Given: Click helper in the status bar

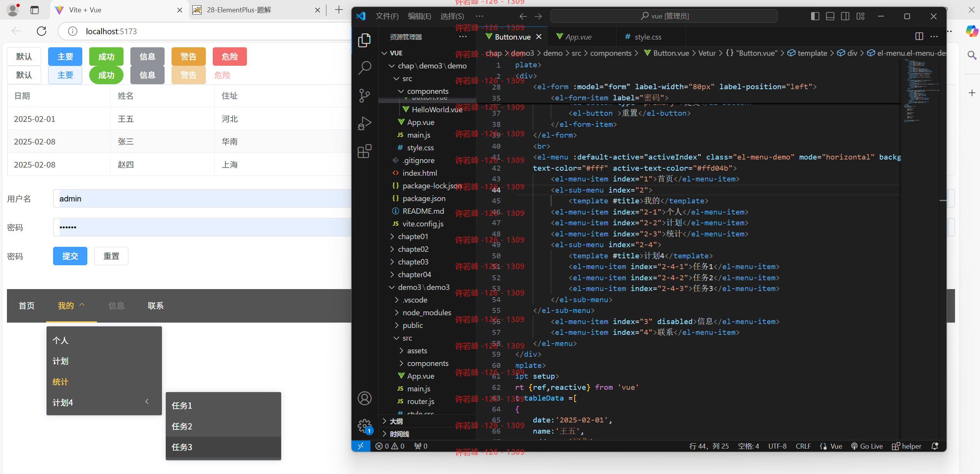Looking at the screenshot, I should coord(907,446).
